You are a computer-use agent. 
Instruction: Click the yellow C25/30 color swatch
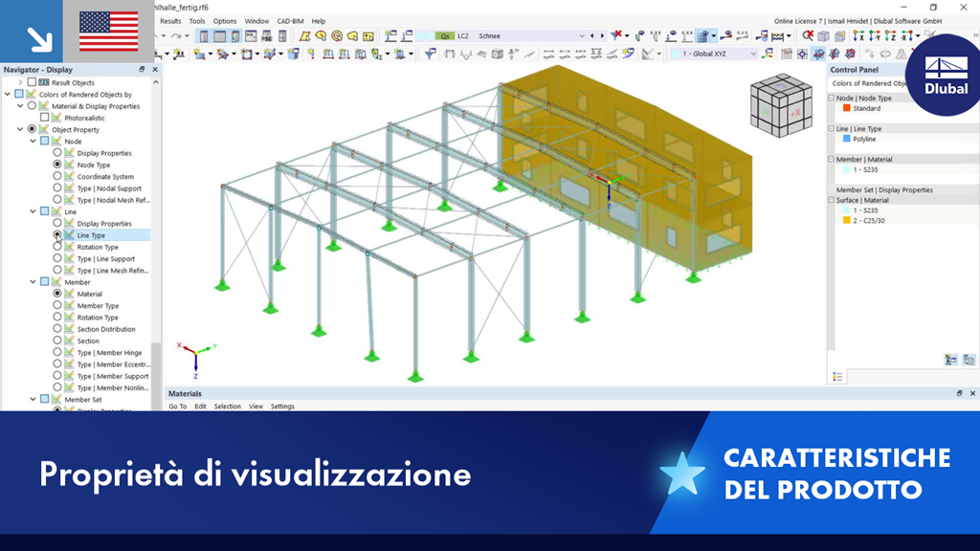click(846, 222)
